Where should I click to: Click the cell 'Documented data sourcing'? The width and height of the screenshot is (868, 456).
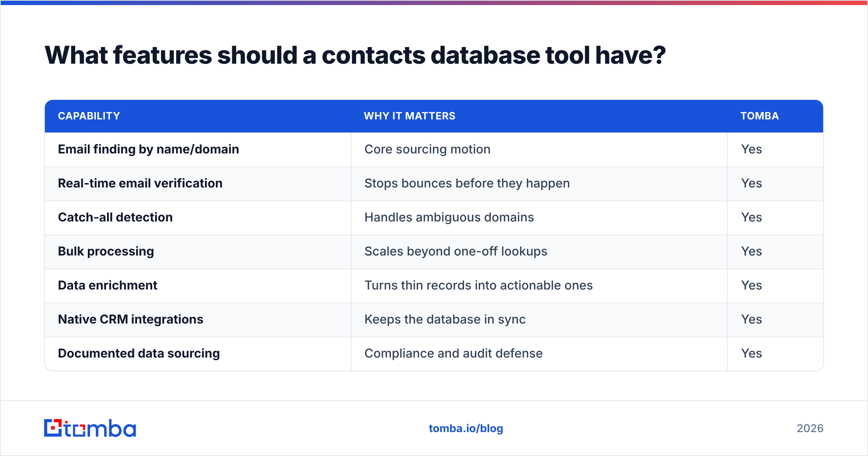[198, 354]
